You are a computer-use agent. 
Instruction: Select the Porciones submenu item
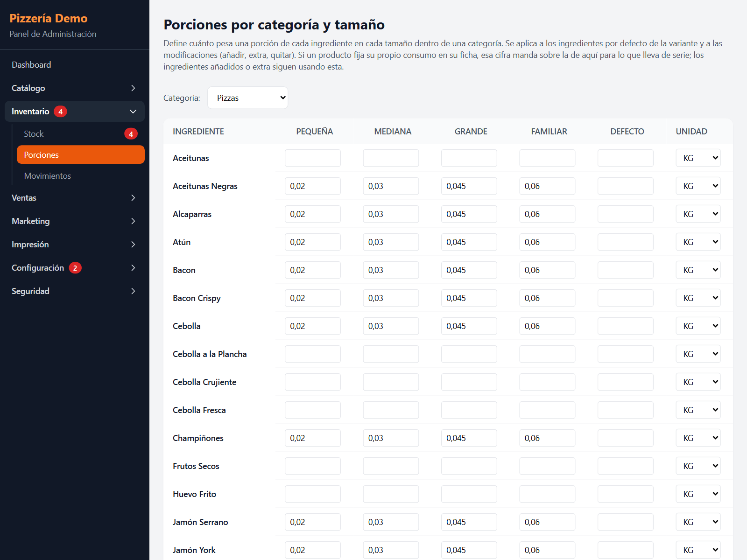pos(80,155)
